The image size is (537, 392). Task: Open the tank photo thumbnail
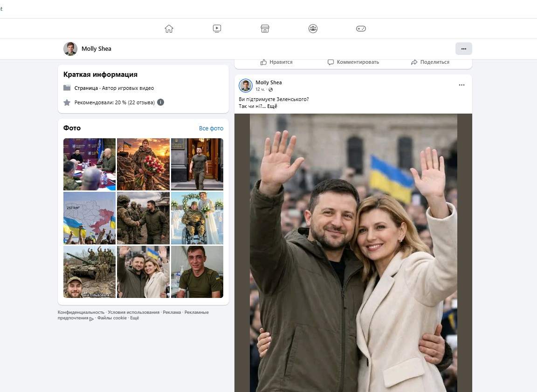89,272
